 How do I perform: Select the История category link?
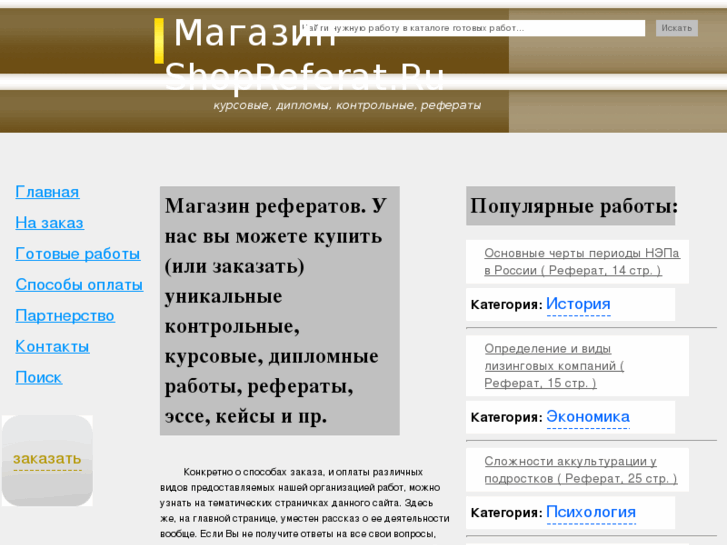(578, 304)
